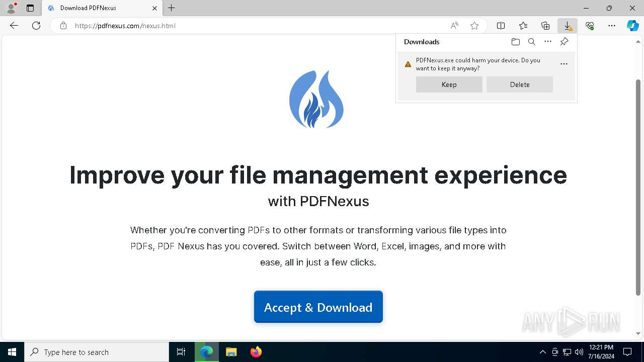This screenshot has width=644, height=362.
Task: Open notification center icon
Action: (627, 352)
